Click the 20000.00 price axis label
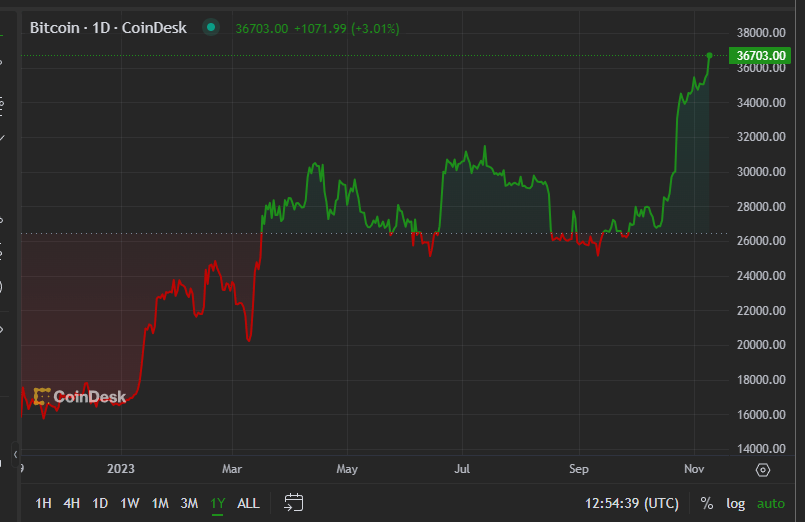The width and height of the screenshot is (805, 522). 761,345
